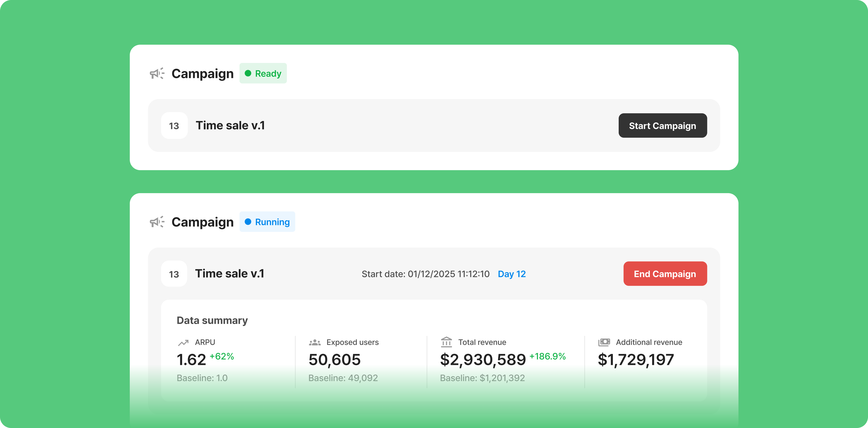Click the green Ready status dot

pyautogui.click(x=248, y=73)
